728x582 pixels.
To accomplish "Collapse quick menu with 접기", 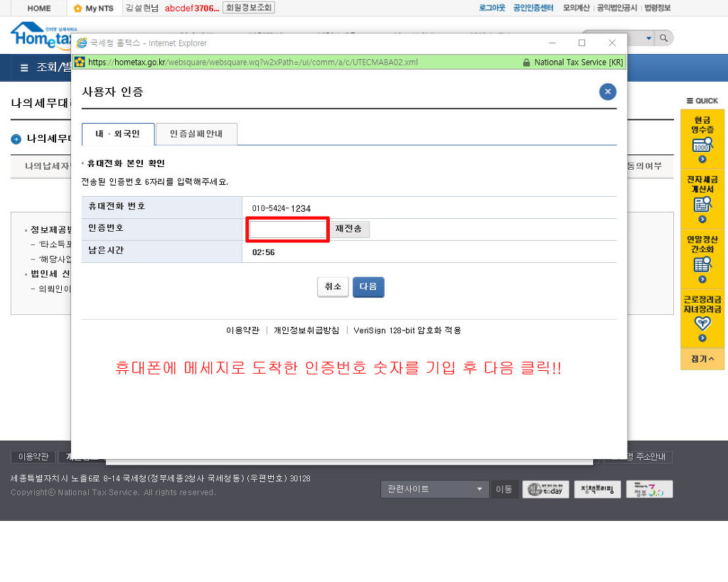I will point(702,359).
